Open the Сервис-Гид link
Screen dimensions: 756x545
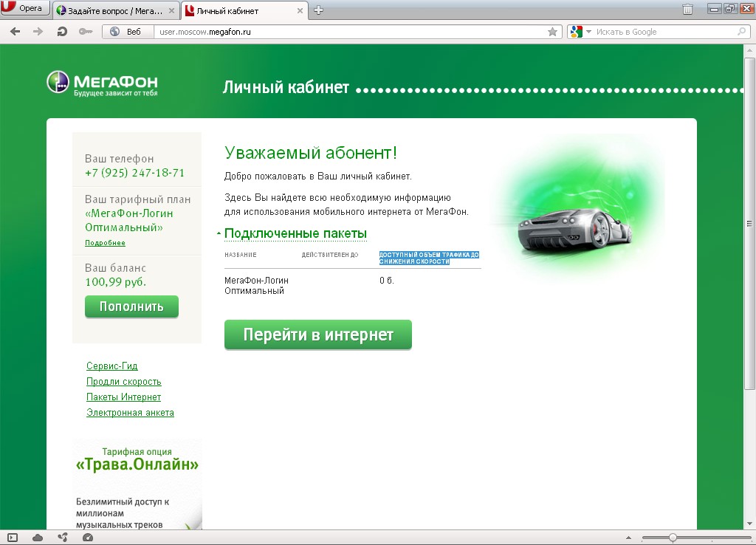click(x=112, y=366)
